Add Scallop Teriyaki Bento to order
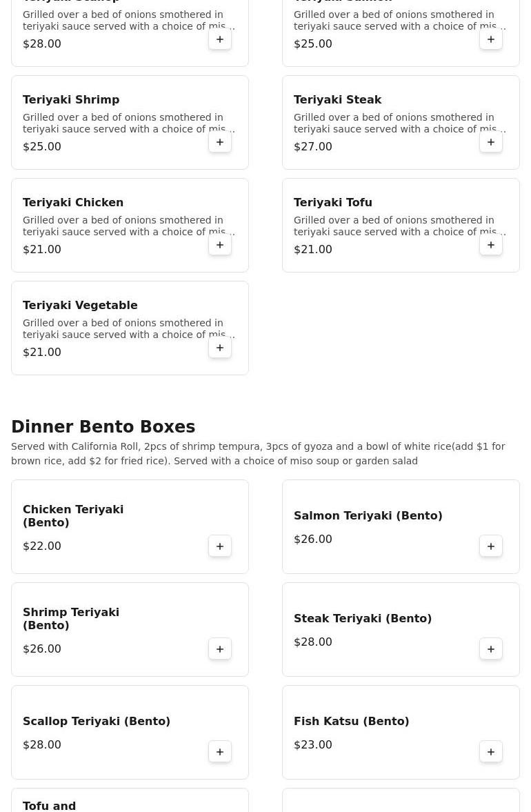 [220, 752]
